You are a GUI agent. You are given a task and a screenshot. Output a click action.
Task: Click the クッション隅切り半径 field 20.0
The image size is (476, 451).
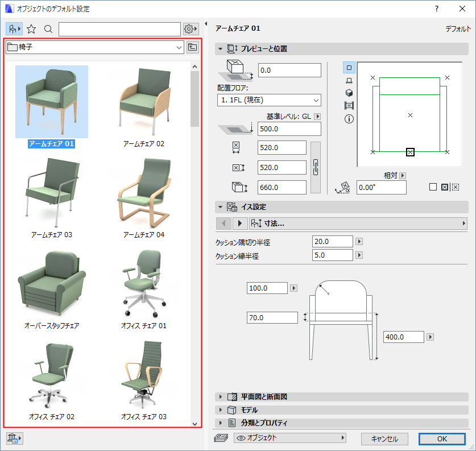pos(333,241)
